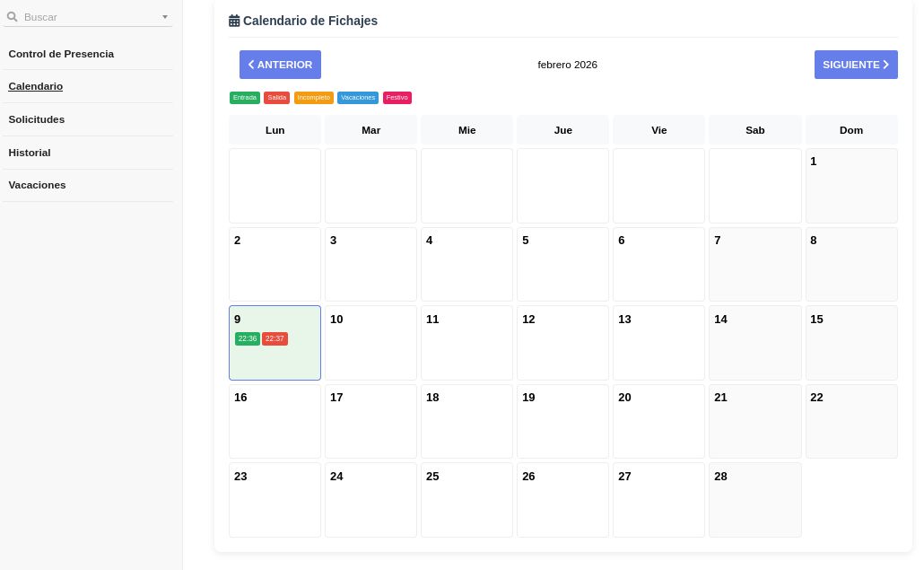Go to Solicitudes section
The height and width of the screenshot is (570, 924).
[x=37, y=119]
